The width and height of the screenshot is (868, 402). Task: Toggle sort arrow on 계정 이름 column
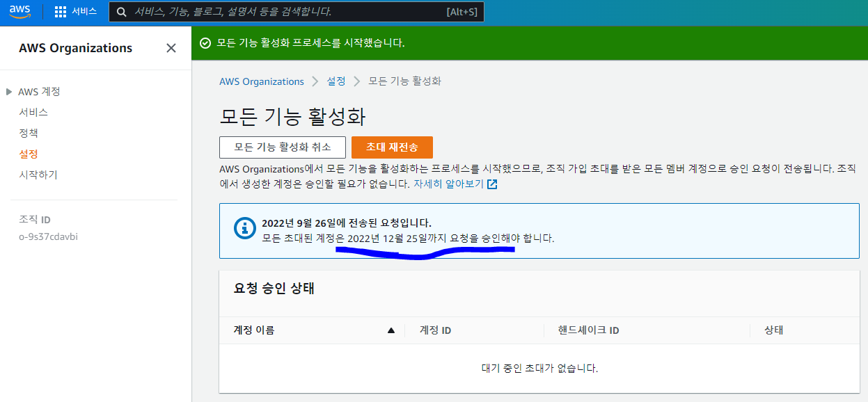pyautogui.click(x=390, y=330)
